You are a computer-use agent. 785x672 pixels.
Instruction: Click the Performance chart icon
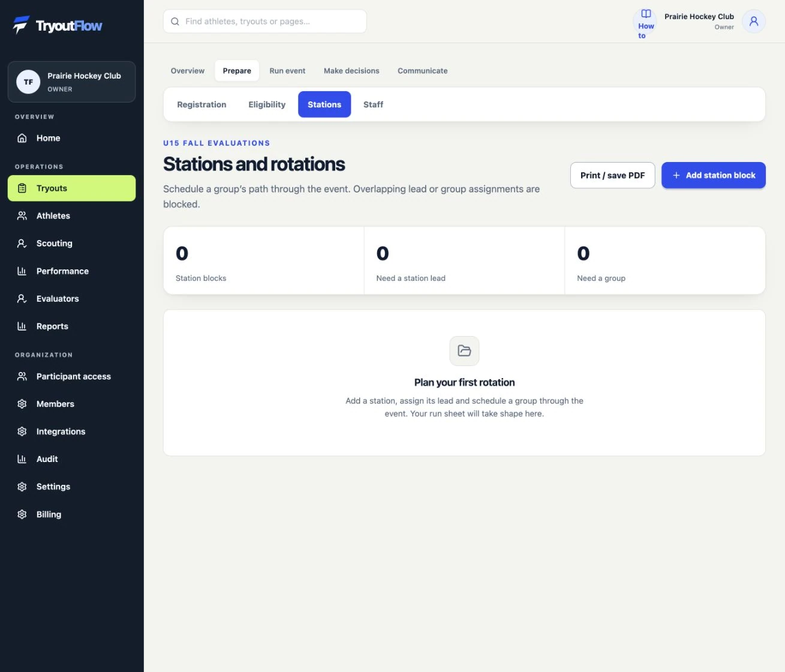(22, 271)
